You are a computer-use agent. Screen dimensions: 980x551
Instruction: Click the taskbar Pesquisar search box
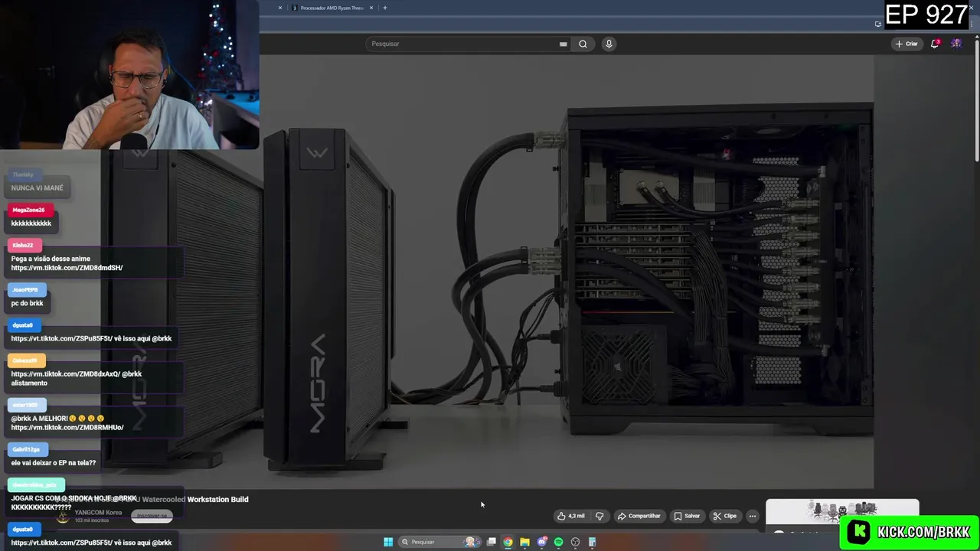pyautogui.click(x=439, y=542)
